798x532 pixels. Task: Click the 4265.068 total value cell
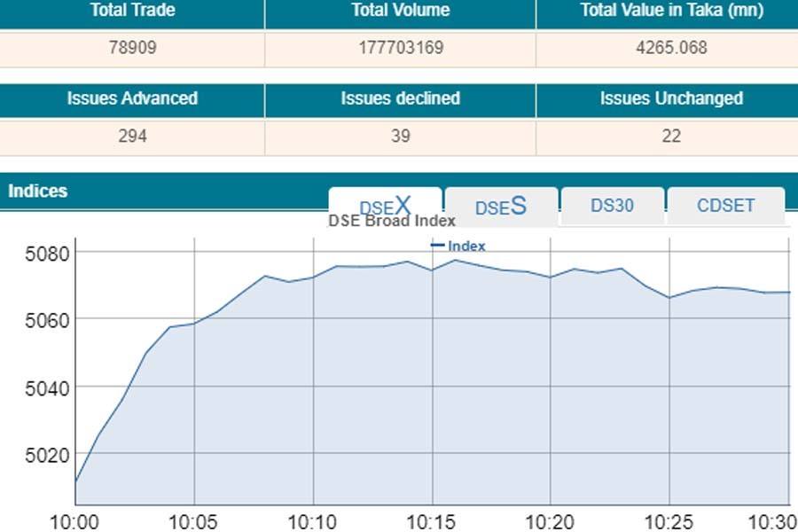pos(671,48)
